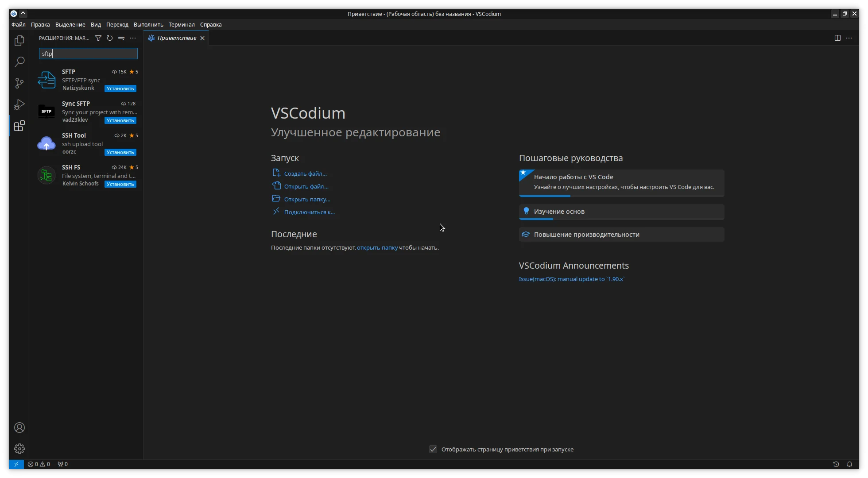Open the Файл menu
Screen dimensions: 868x478
[19, 25]
